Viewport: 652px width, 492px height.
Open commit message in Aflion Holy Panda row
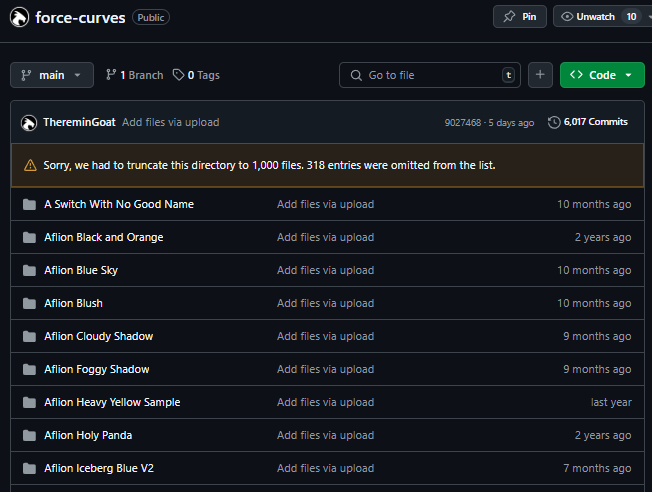[326, 435]
